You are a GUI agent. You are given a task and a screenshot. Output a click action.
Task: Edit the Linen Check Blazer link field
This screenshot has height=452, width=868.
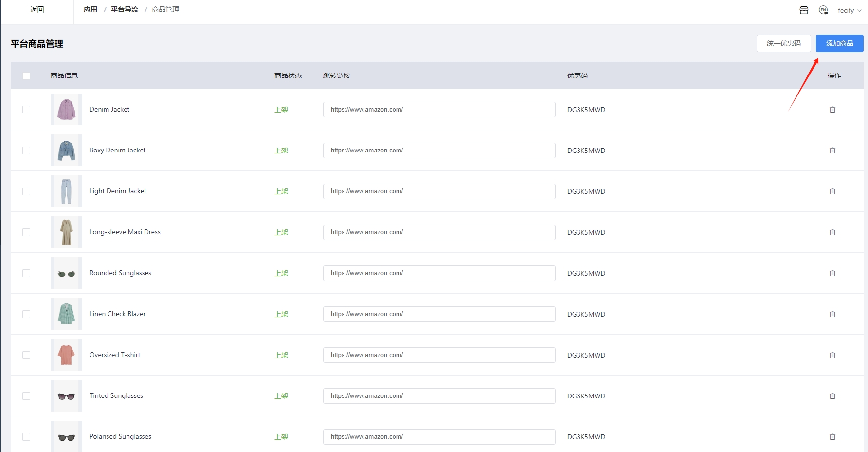coord(439,314)
